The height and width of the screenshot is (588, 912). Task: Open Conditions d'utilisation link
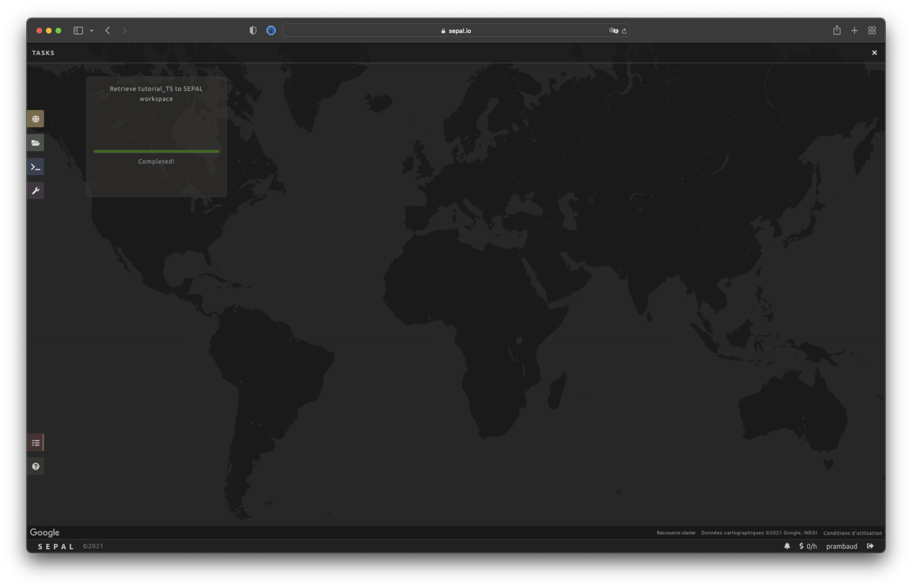852,533
